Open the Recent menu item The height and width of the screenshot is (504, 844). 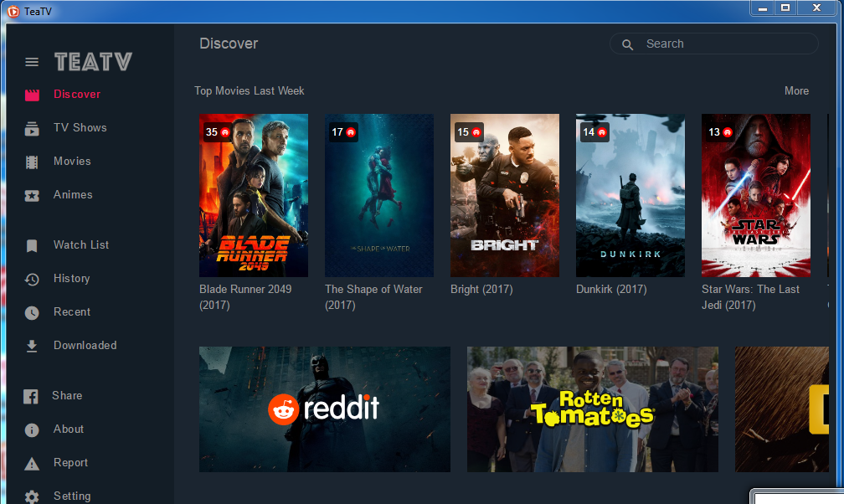[72, 311]
